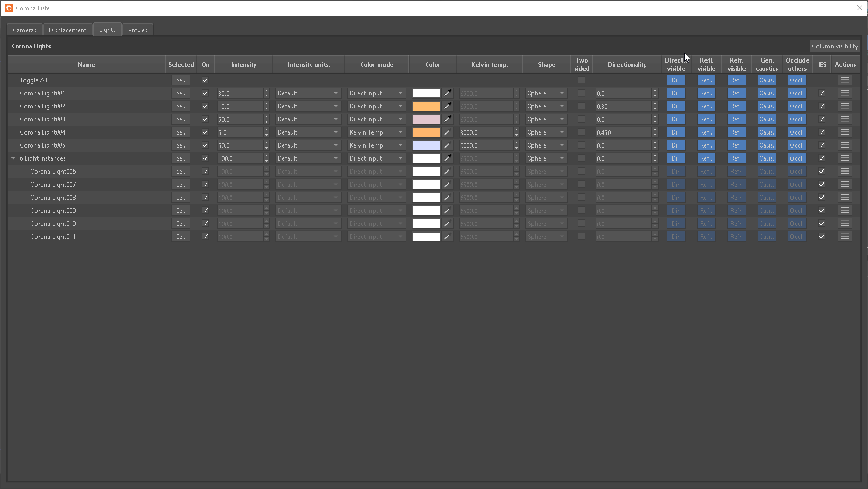Click the Corona Lister app icon in title bar
The width and height of the screenshot is (868, 489).
(x=9, y=8)
